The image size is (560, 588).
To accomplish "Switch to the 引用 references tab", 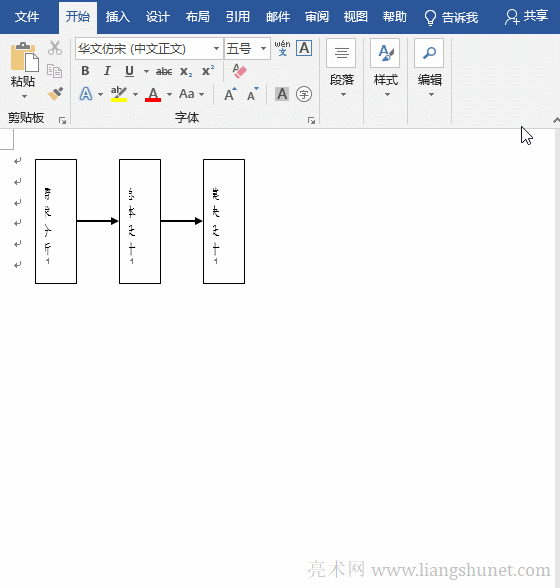I will point(237,17).
